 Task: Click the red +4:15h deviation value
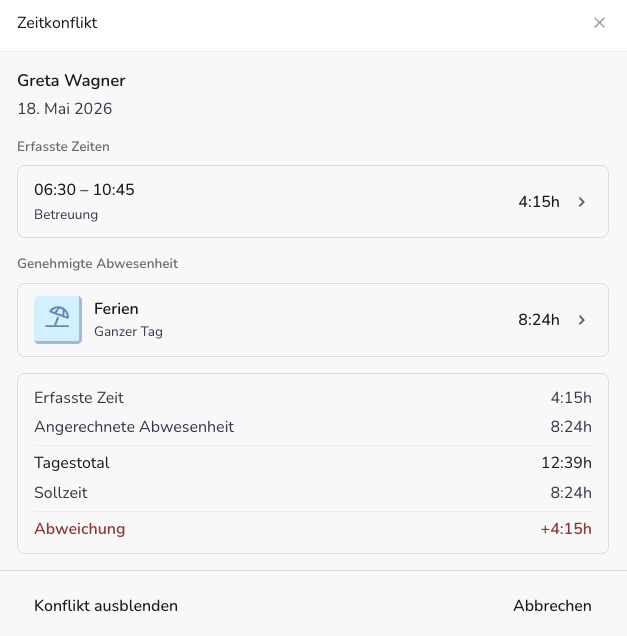tap(566, 529)
